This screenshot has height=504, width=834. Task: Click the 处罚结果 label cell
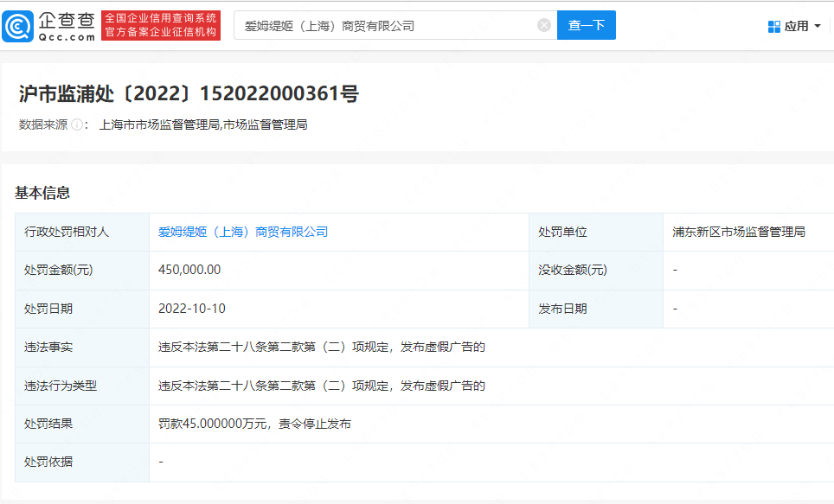[x=82, y=424]
